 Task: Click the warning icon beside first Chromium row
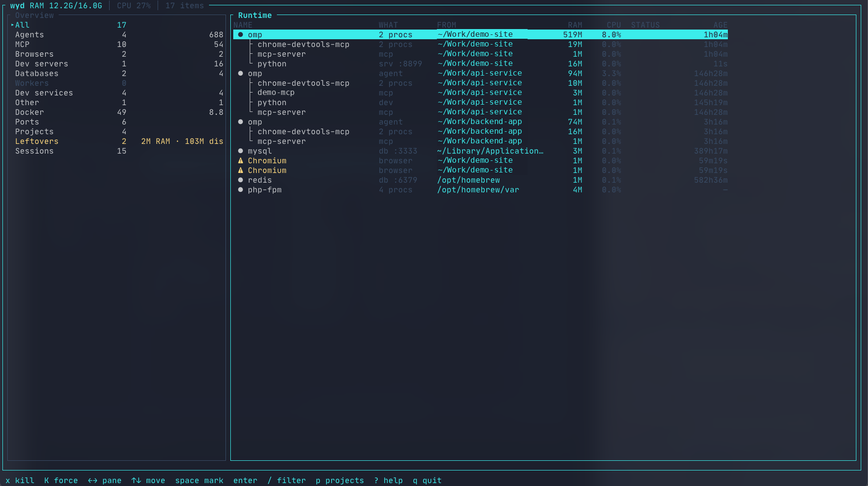coord(241,160)
